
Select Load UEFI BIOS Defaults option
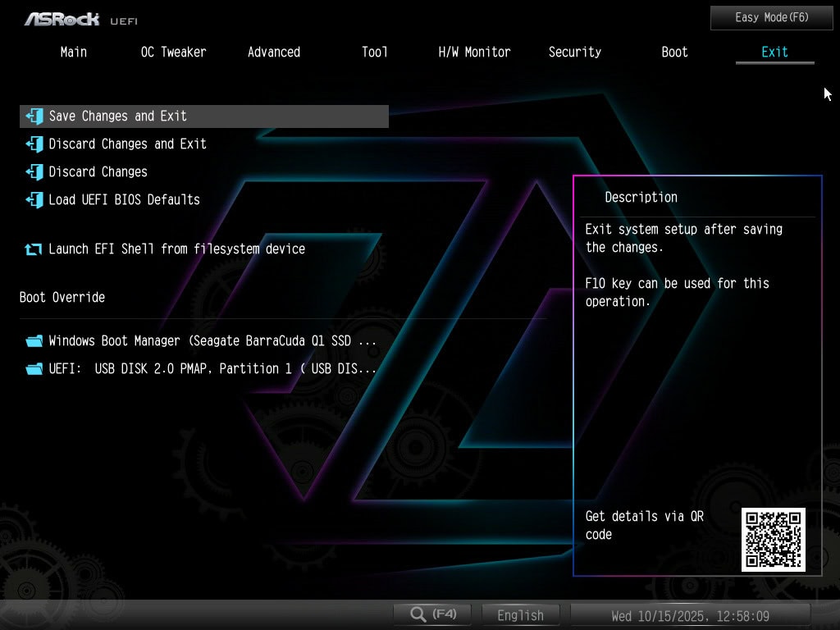coord(124,200)
